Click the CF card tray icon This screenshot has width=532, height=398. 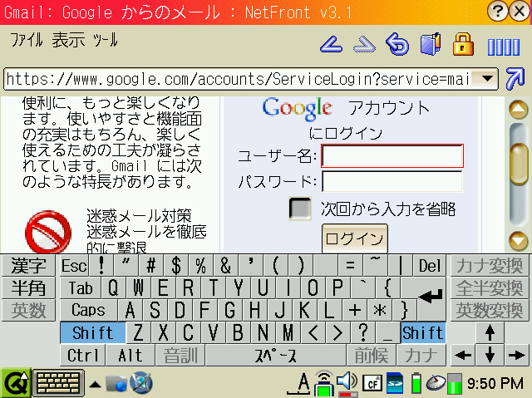pyautogui.click(x=372, y=383)
